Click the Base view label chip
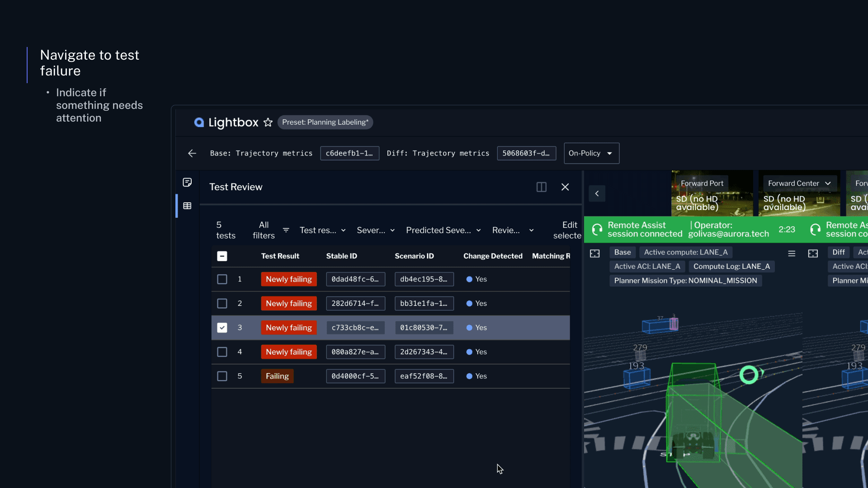 point(623,253)
